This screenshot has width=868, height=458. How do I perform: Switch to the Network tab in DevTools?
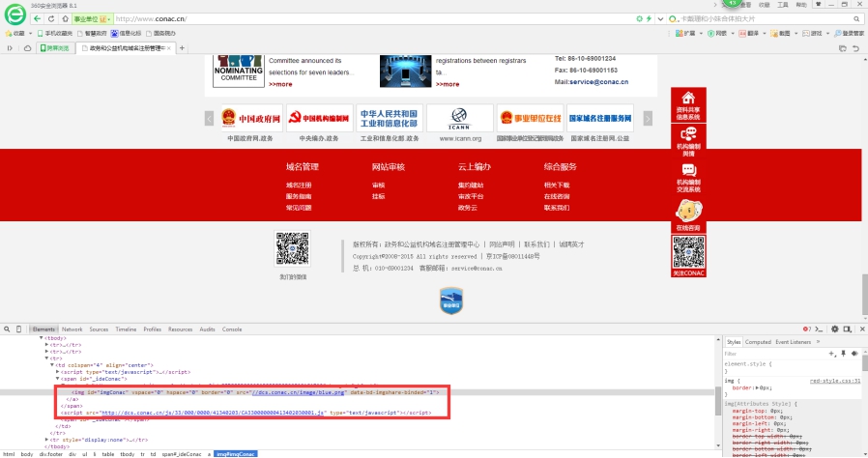click(72, 329)
